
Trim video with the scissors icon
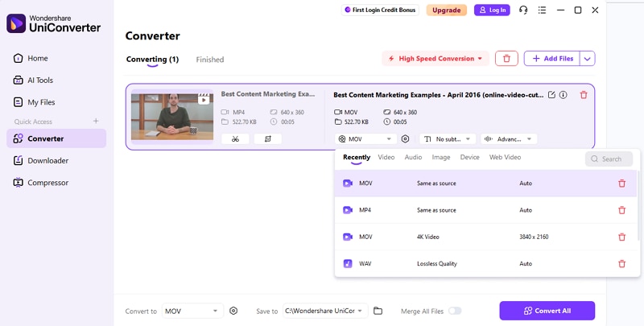pos(235,138)
